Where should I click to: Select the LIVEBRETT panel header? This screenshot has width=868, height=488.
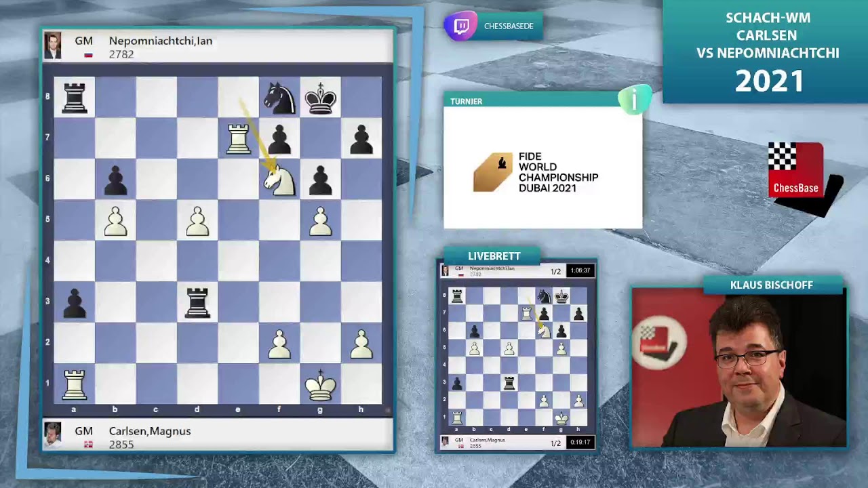[x=494, y=256]
